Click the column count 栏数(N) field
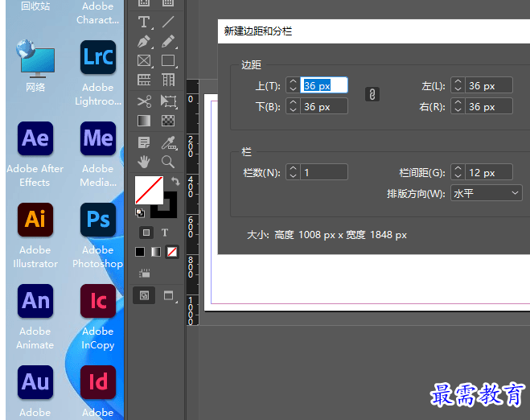The height and width of the screenshot is (420, 530). coord(323,172)
